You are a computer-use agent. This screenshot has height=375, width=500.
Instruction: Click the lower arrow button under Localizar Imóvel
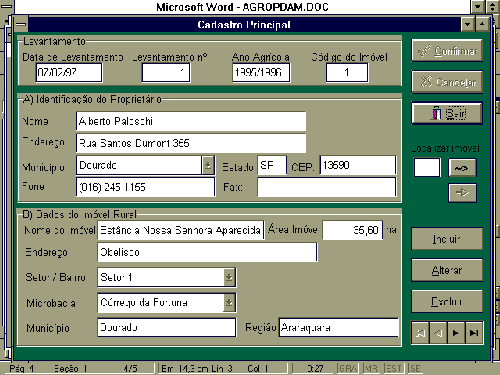point(462,193)
